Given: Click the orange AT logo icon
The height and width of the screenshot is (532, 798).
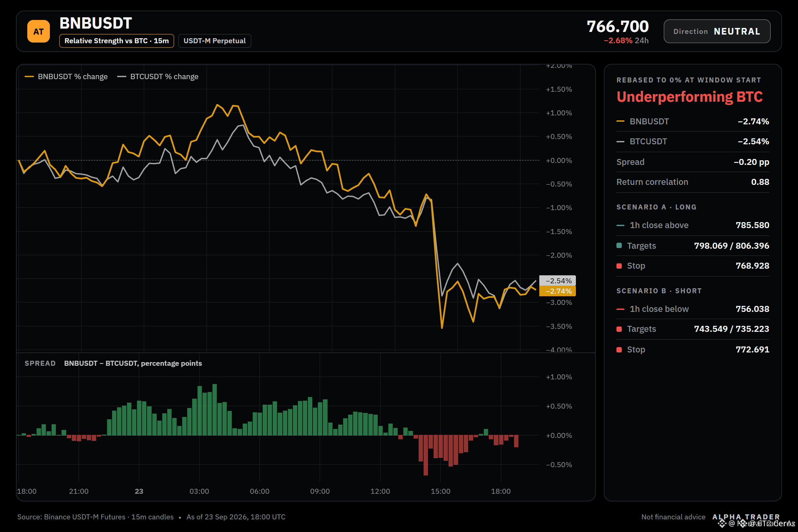Looking at the screenshot, I should point(38,31).
